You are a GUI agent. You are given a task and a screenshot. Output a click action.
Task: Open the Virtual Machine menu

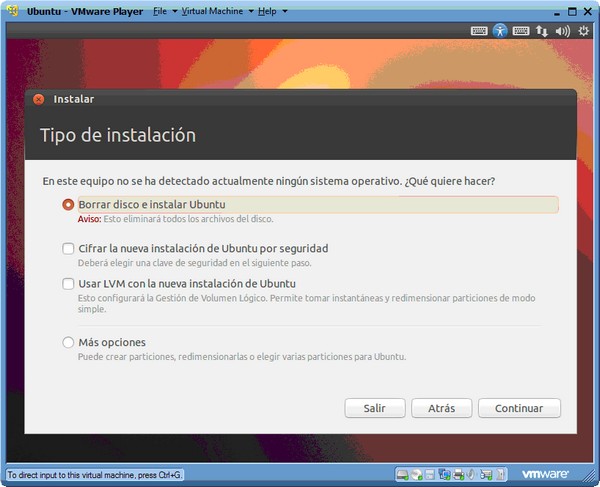click(x=212, y=11)
